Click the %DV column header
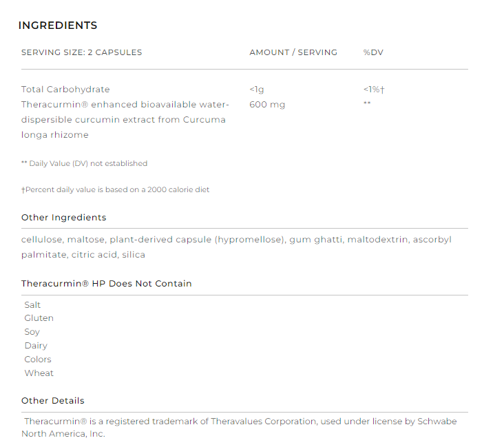Viewport: 504px width, 447px height. click(x=373, y=52)
